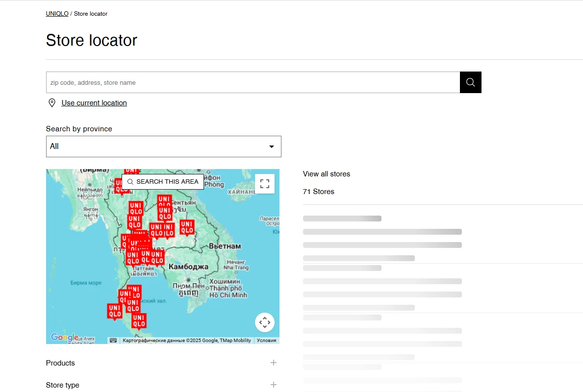Open the Условия terms link on map
The height and width of the screenshot is (392, 583).
click(266, 340)
